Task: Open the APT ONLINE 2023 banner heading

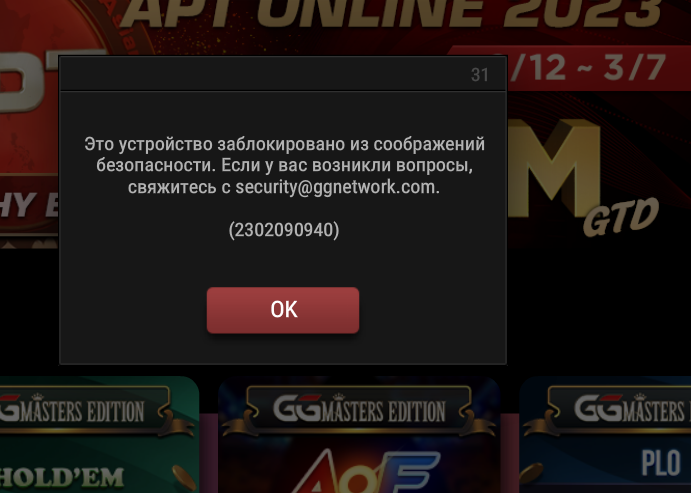Action: pos(391,13)
